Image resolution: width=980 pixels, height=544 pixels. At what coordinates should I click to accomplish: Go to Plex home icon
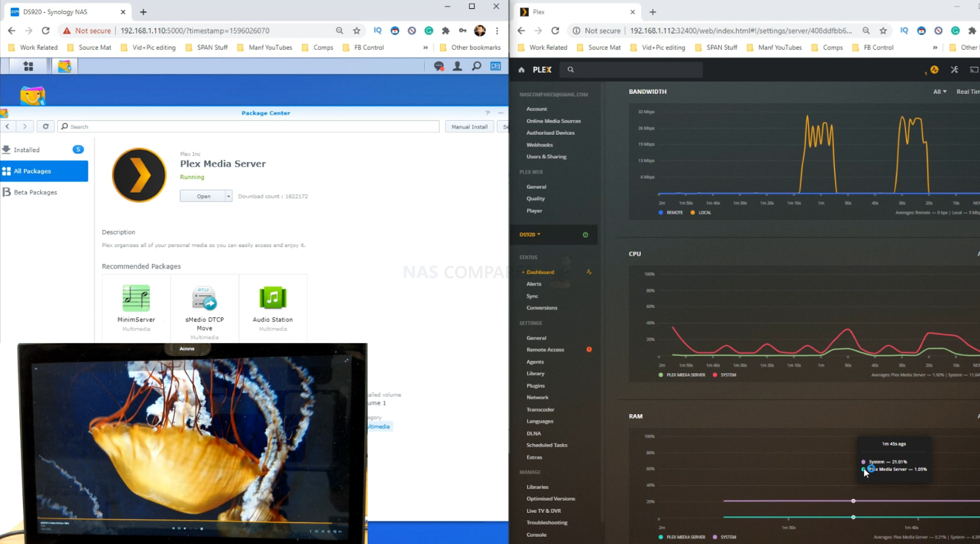coord(522,70)
